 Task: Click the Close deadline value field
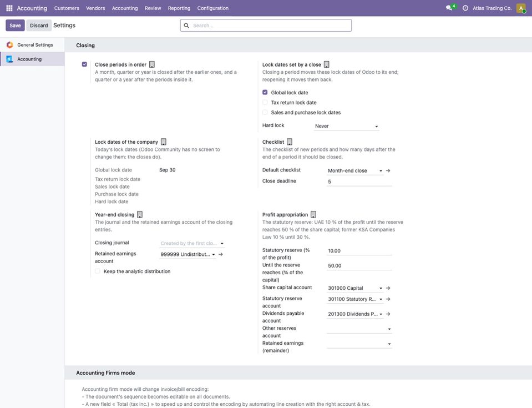359,182
